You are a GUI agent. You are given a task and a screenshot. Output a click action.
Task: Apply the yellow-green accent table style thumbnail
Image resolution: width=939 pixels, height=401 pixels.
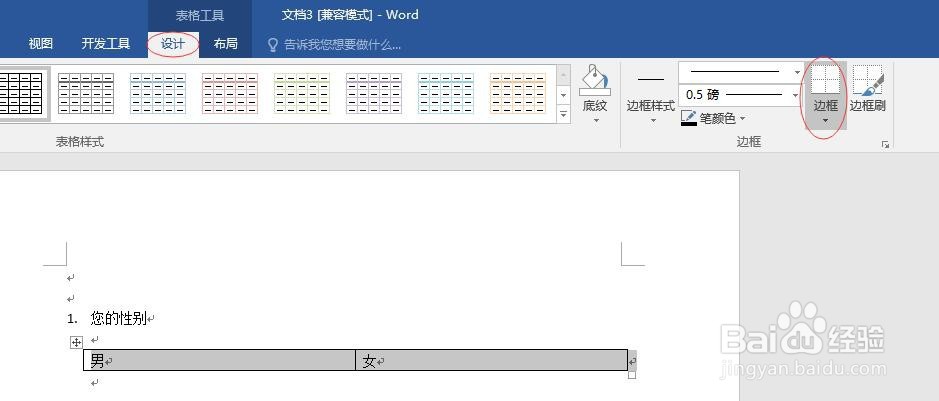coord(301,93)
